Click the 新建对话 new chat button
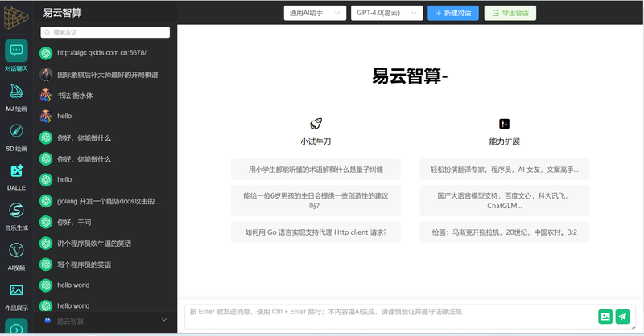Image resolution: width=644 pixels, height=336 pixels. (452, 13)
